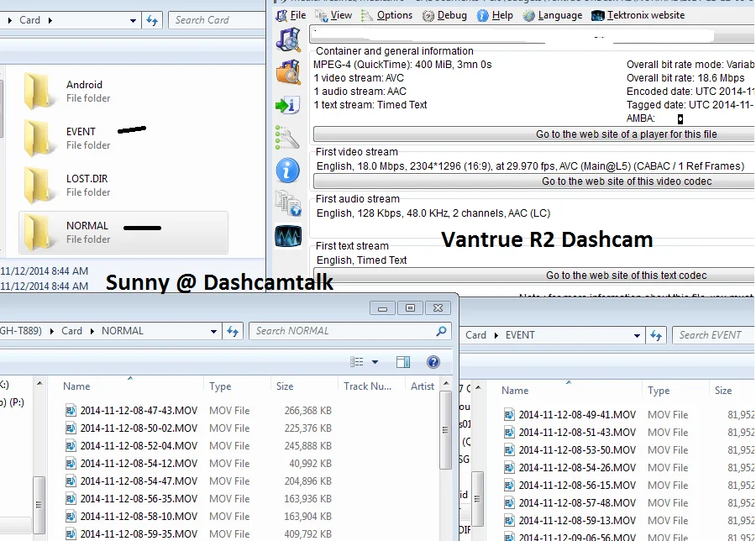Click the export green arrow info icon

coord(288,105)
